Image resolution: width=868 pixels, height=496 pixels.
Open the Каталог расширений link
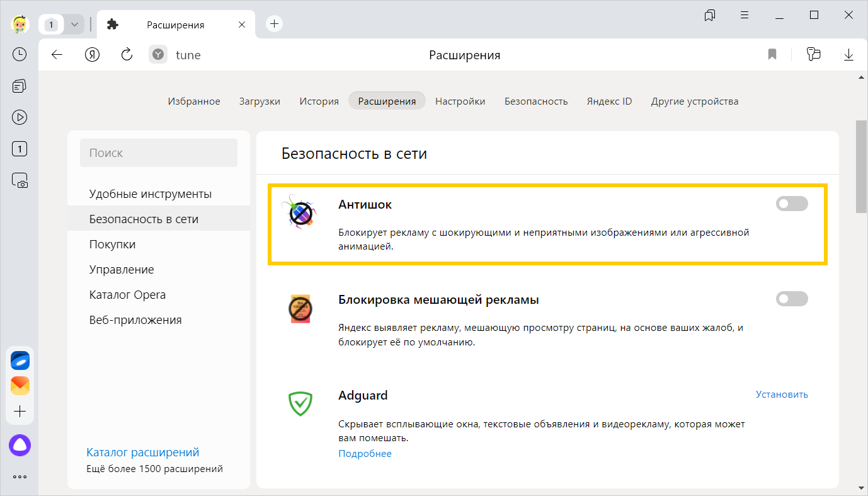pyautogui.click(x=143, y=452)
